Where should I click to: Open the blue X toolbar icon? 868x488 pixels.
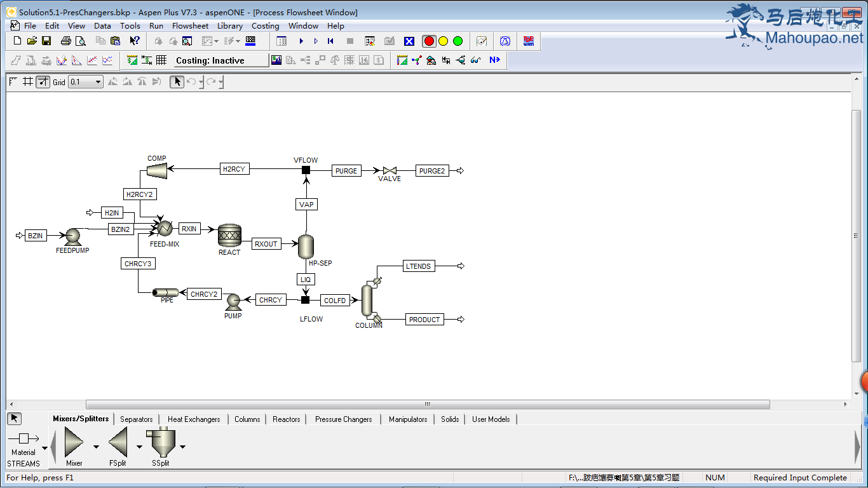[x=409, y=41]
